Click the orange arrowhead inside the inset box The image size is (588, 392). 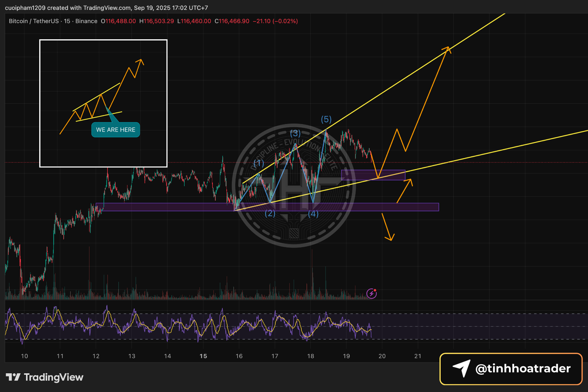[x=140, y=62]
